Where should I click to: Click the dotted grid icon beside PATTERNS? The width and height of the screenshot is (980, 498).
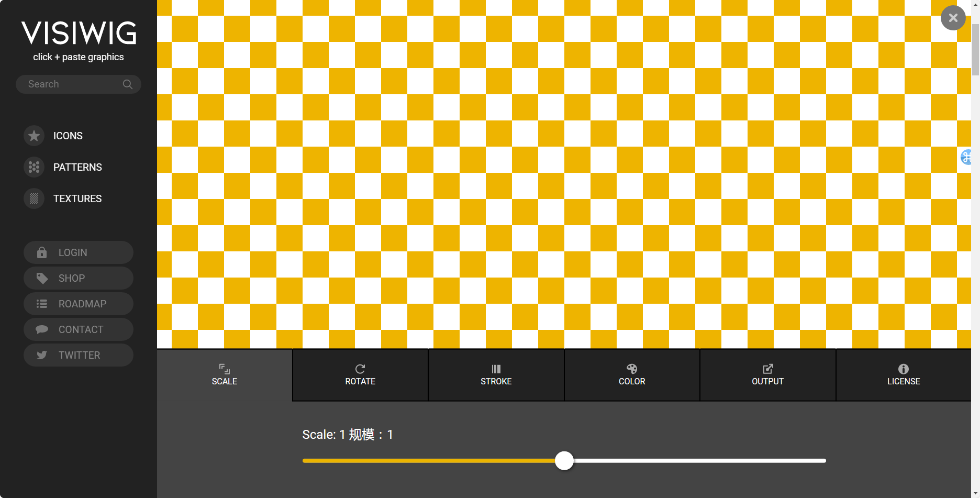pos(34,168)
